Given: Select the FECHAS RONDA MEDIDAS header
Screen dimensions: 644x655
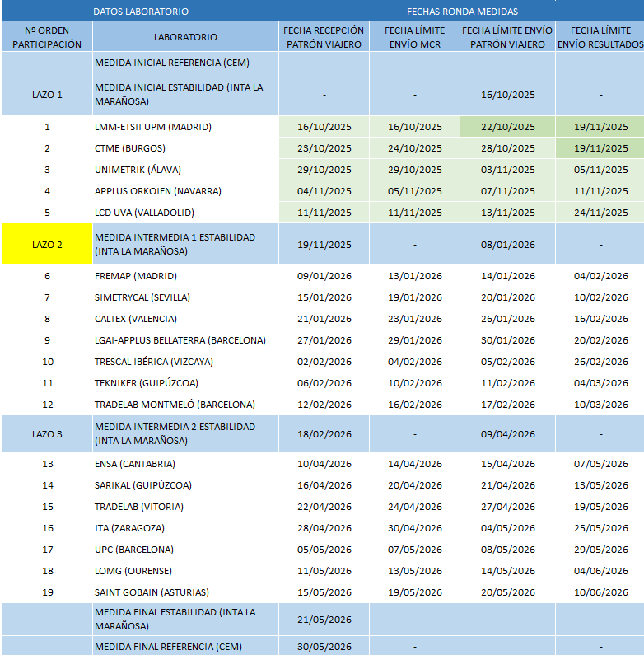Looking at the screenshot, I should click(462, 12).
